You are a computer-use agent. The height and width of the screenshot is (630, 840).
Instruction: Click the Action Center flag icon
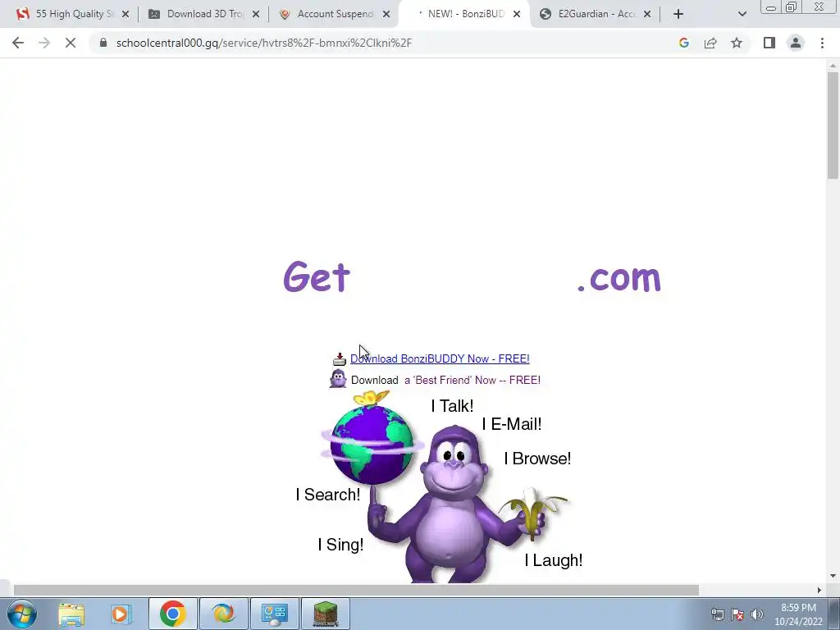point(737,614)
